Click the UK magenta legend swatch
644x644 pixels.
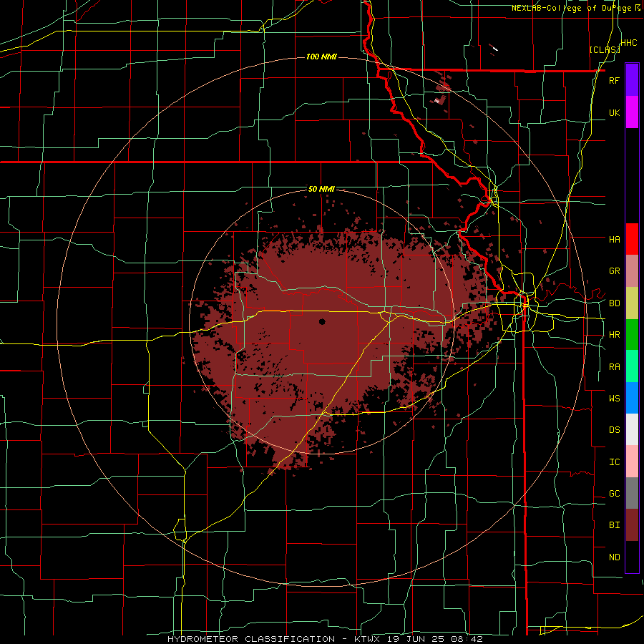632,112
